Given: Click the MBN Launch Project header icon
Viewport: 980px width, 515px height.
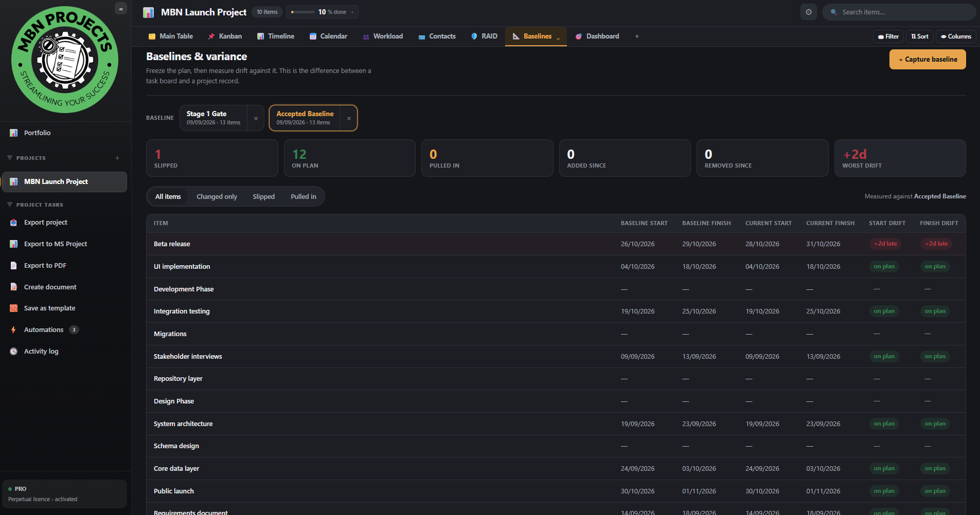Looking at the screenshot, I should pyautogui.click(x=149, y=12).
